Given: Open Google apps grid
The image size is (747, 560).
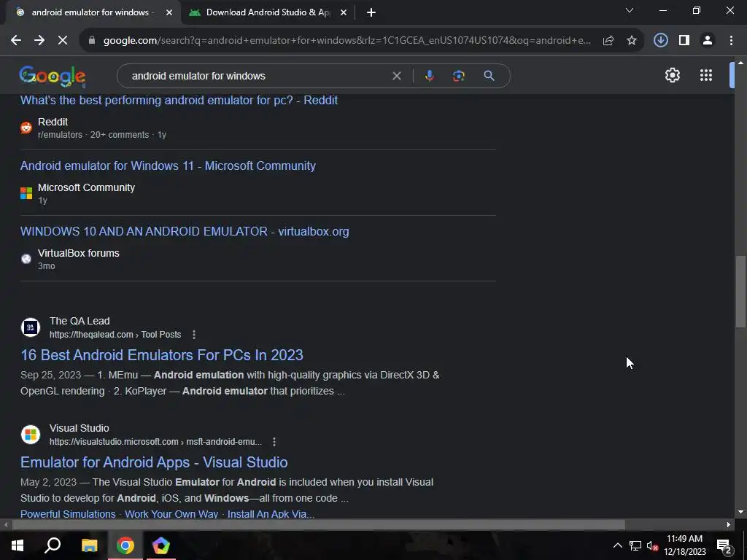Looking at the screenshot, I should pyautogui.click(x=706, y=75).
